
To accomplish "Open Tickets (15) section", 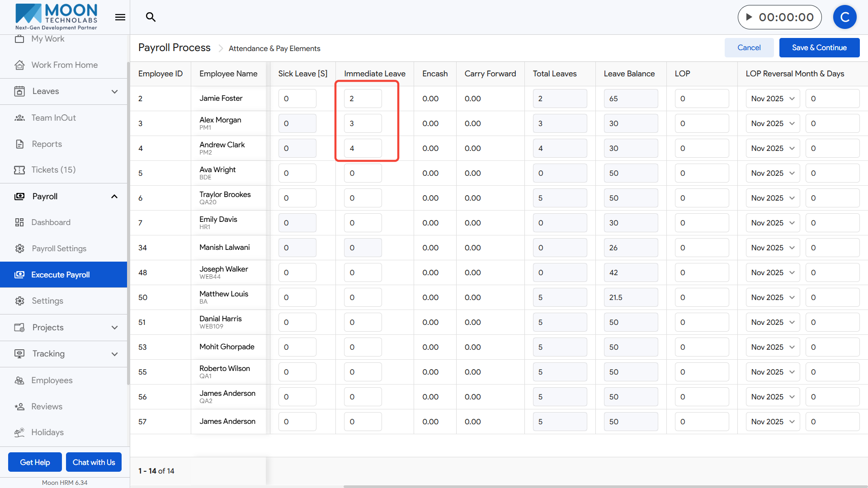I will (53, 170).
